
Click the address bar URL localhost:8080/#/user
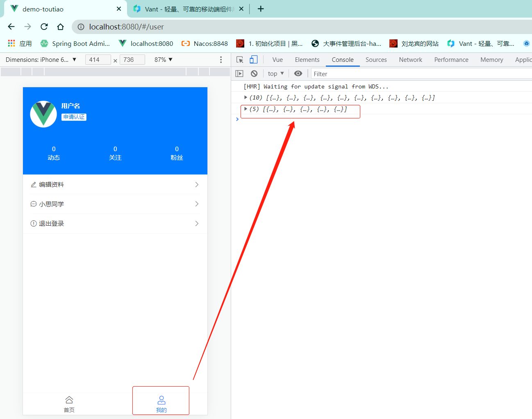click(126, 27)
